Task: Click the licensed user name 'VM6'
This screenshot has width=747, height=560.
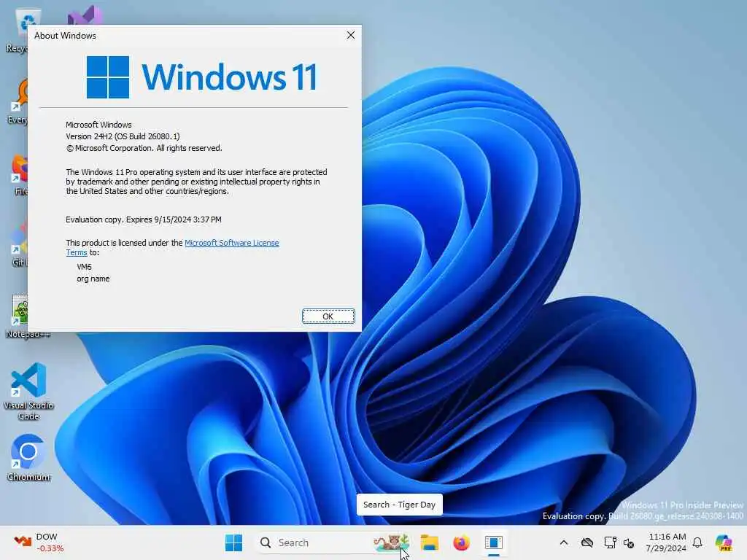Action: 84,267
